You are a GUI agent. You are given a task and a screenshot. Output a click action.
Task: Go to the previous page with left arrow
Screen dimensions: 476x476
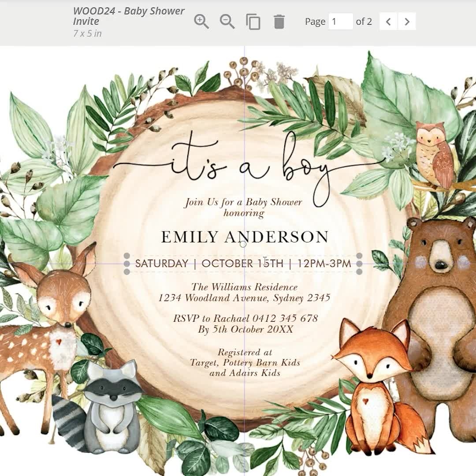388,21
